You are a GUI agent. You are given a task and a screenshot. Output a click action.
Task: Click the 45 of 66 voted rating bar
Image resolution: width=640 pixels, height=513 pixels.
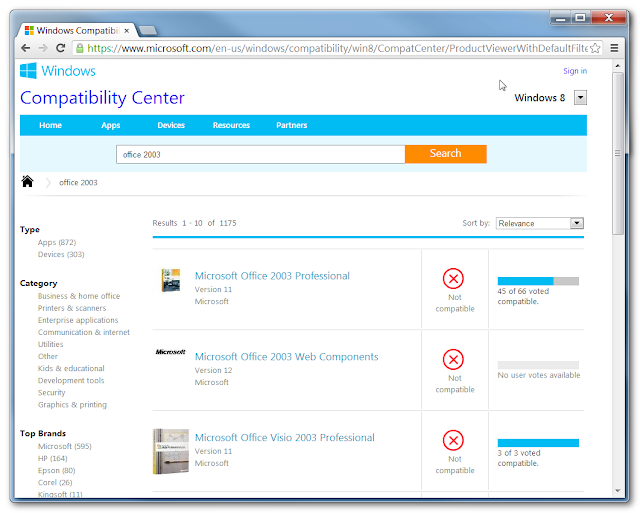coord(538,281)
